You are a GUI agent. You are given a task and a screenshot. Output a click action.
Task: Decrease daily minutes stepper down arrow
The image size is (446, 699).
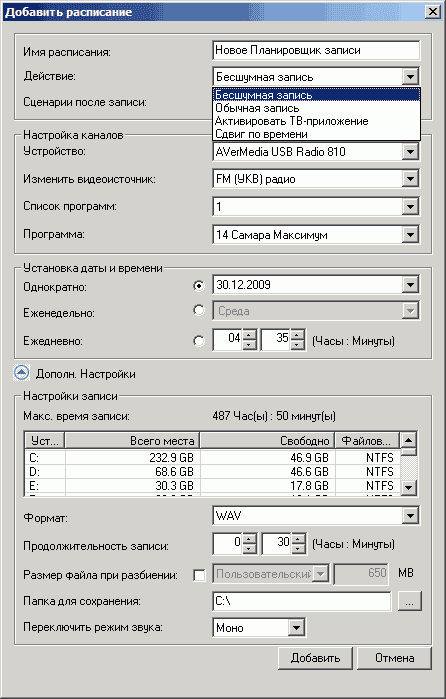tap(298, 345)
